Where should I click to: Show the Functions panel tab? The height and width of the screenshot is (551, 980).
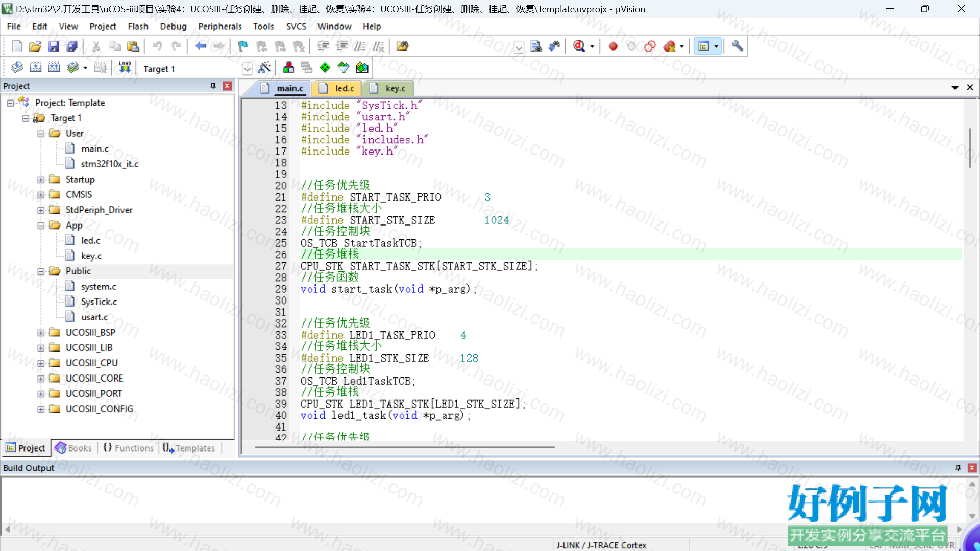[129, 448]
